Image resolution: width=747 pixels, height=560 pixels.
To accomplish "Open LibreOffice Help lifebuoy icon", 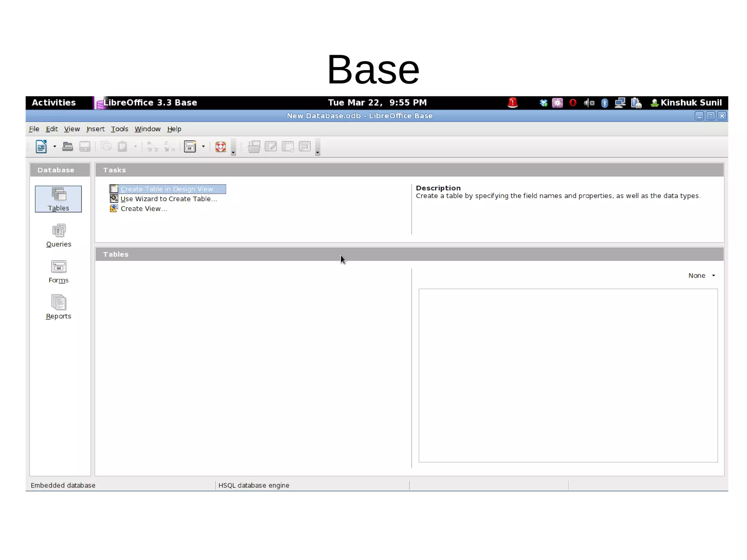I will [x=221, y=147].
